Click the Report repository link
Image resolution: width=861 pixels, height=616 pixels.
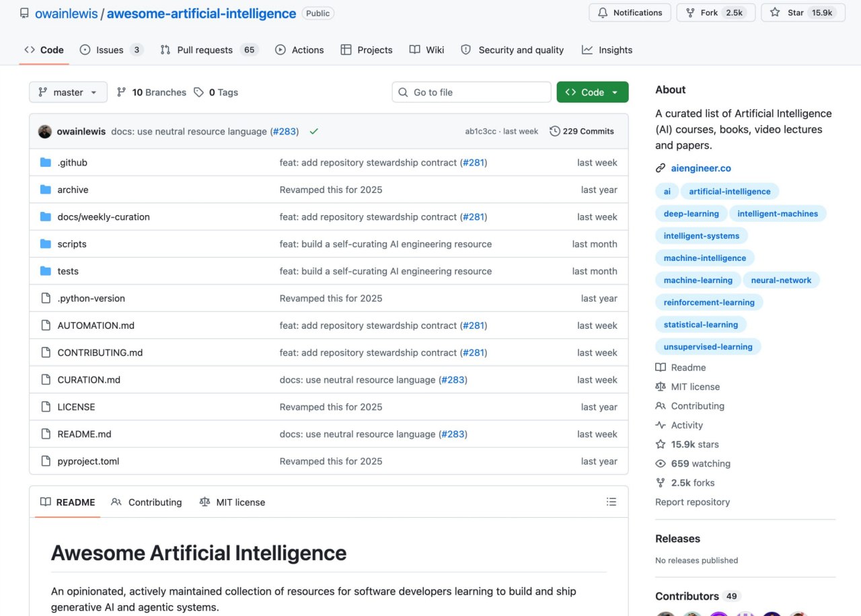(692, 502)
